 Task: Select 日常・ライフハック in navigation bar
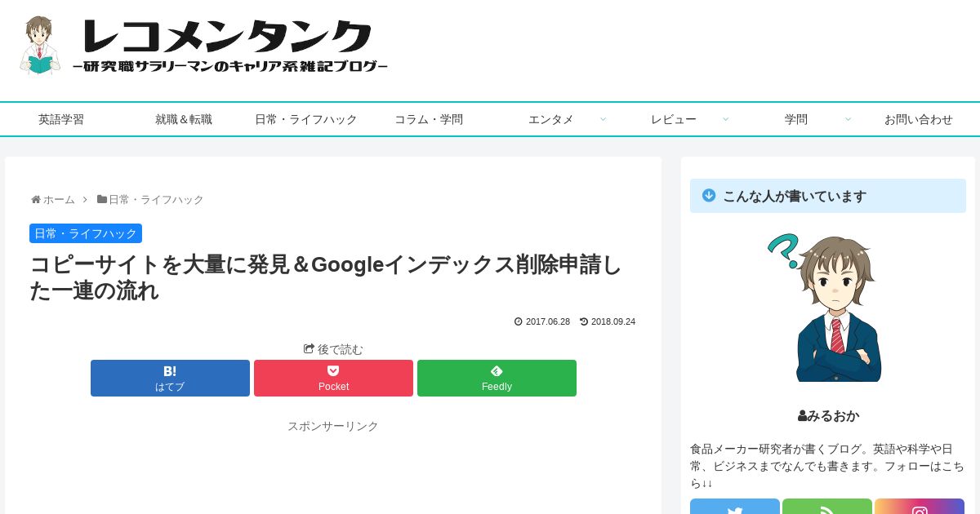click(x=306, y=119)
